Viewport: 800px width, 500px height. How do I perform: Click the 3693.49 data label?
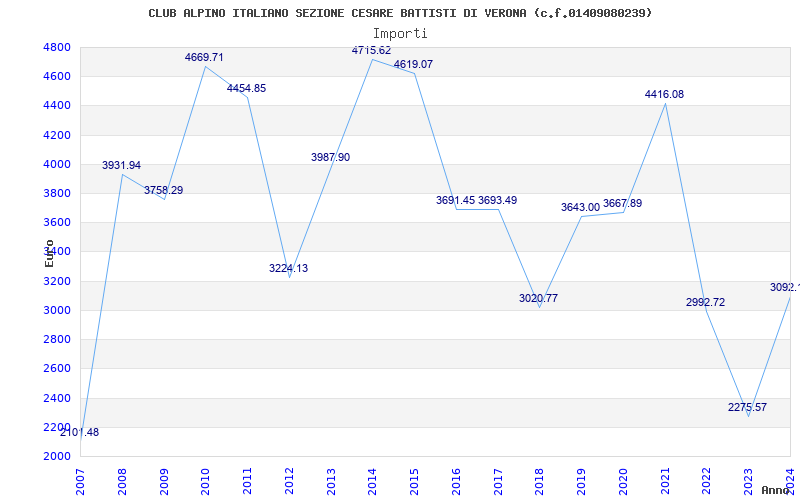[497, 201]
